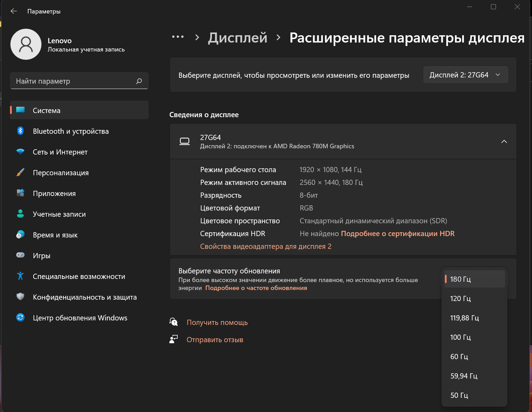Click the Windows Update sync icon
The image size is (532, 412).
click(x=20, y=317)
